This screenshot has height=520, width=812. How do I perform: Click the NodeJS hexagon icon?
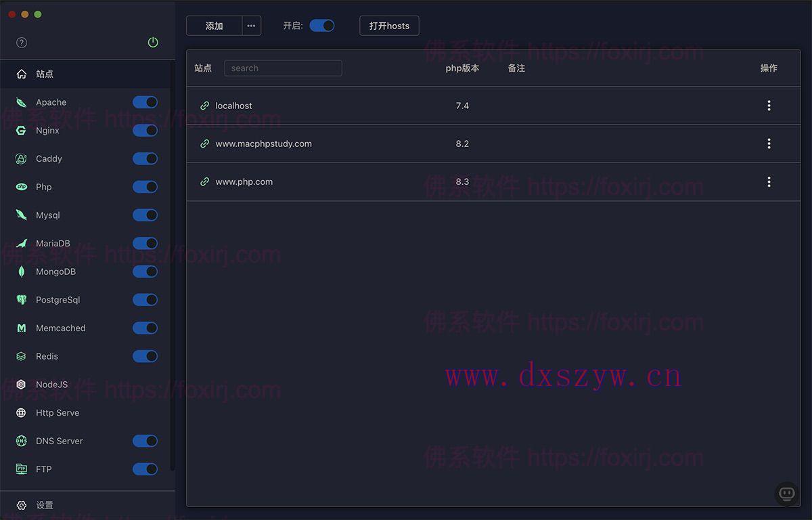[22, 385]
